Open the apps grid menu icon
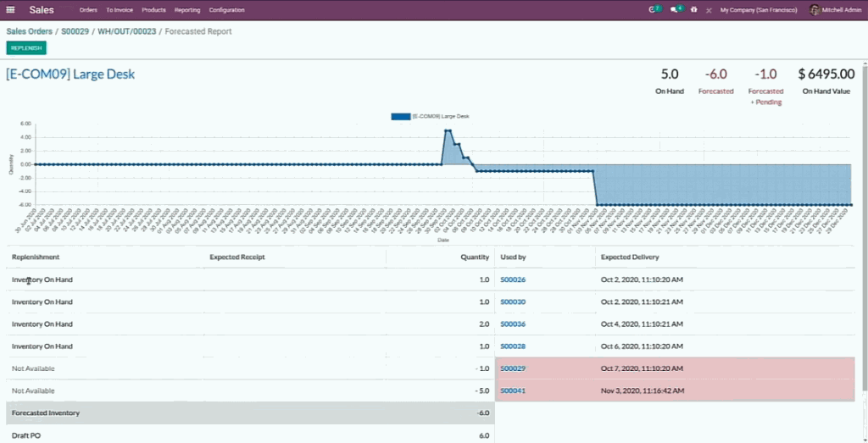The height and width of the screenshot is (443, 868). (x=10, y=10)
